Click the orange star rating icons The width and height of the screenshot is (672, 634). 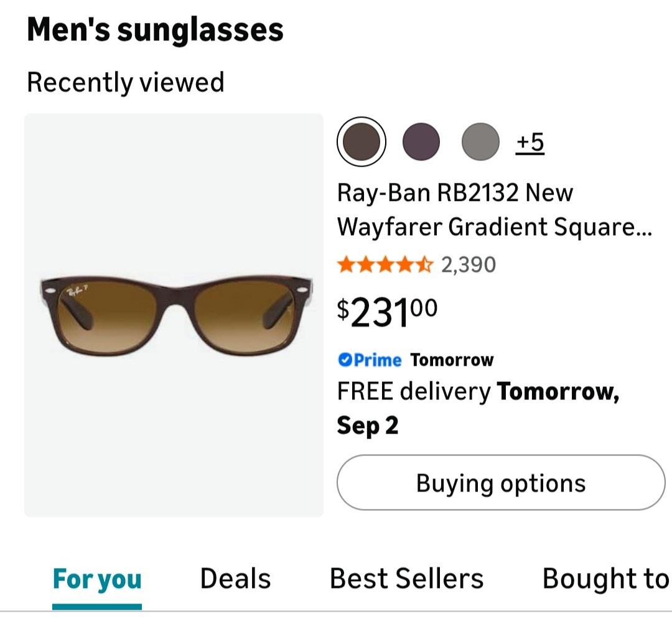pyautogui.click(x=385, y=265)
